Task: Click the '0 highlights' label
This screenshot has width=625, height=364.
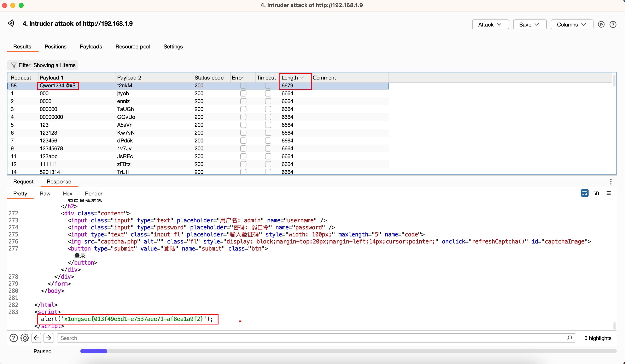Action: (x=598, y=338)
